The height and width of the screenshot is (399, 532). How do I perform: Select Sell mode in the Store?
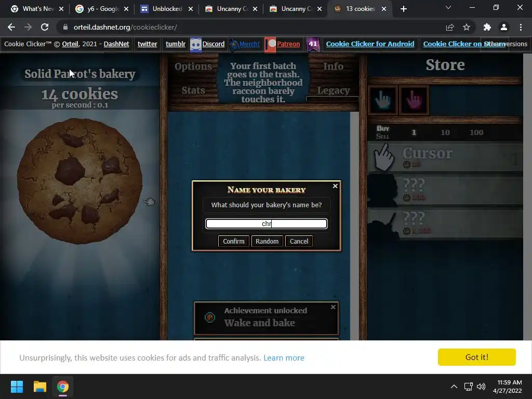tap(383, 137)
